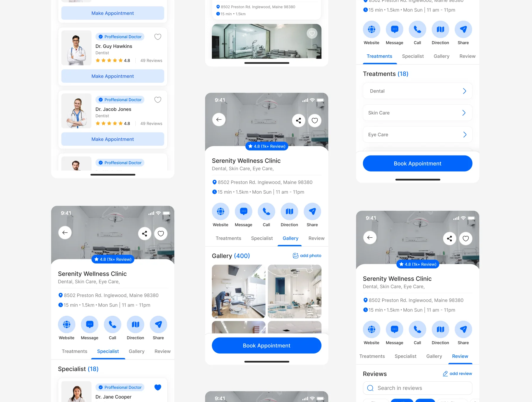Screen dimensions: 532x402
Task: Open Dr. Guy Hawkins profile photo
Action: pos(76,48)
